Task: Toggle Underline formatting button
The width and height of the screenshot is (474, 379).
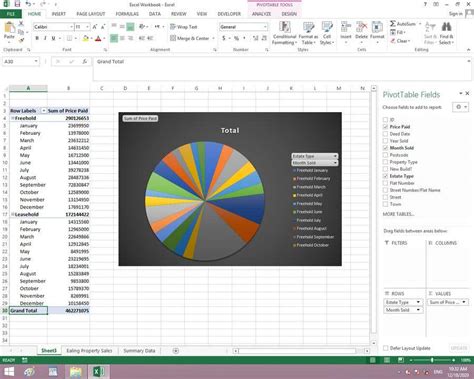Action: [53, 38]
